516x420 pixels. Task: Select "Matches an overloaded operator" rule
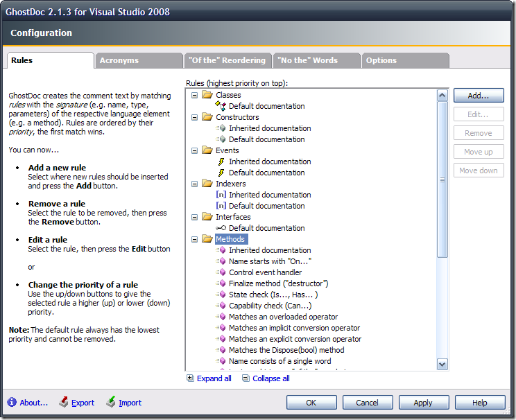coord(284,317)
